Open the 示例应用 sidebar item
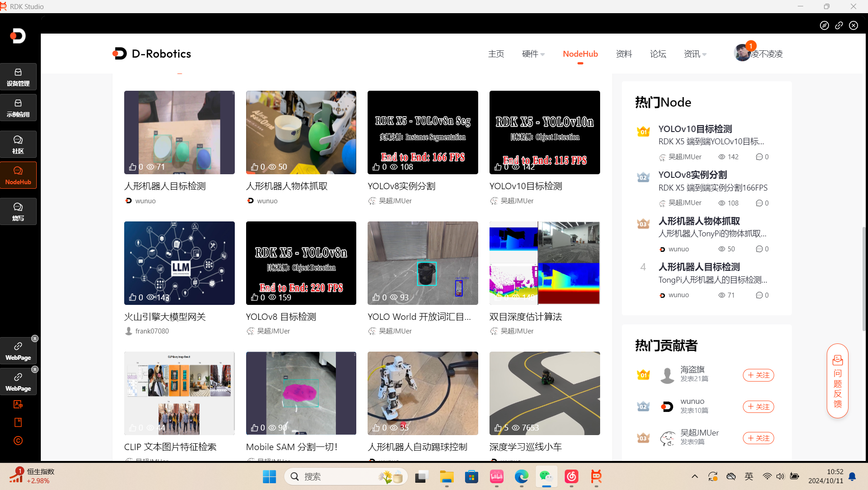868x490 pixels. coord(18,108)
